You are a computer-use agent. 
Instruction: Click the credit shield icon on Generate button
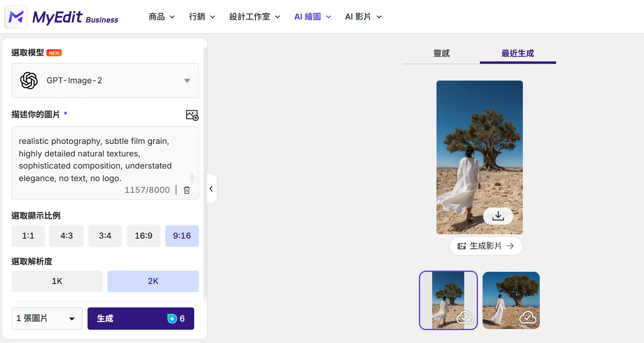click(172, 319)
